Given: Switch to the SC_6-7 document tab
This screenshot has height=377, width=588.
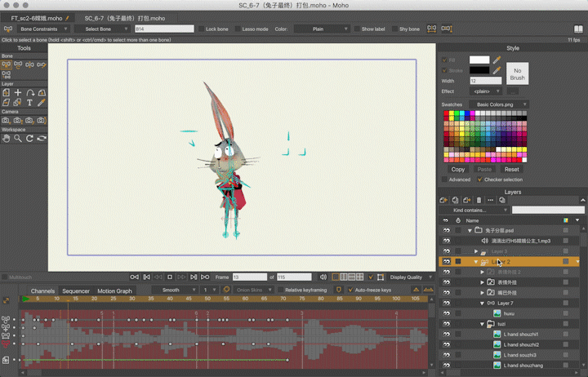Looking at the screenshot, I should (x=124, y=18).
